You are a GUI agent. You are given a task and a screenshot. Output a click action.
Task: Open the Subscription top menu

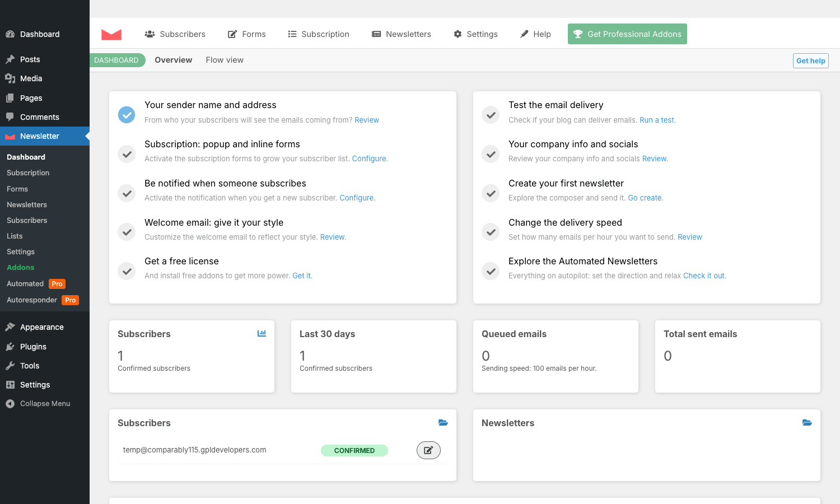click(319, 34)
